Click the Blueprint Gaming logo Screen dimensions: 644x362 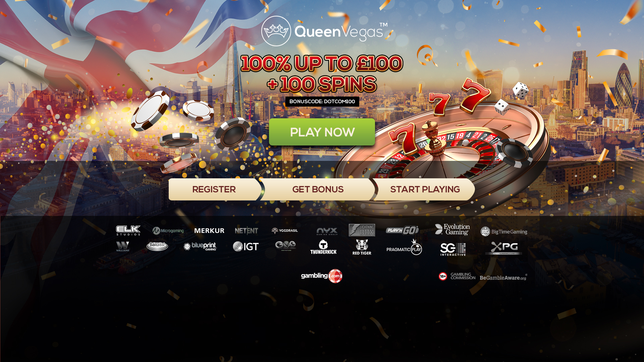click(200, 247)
